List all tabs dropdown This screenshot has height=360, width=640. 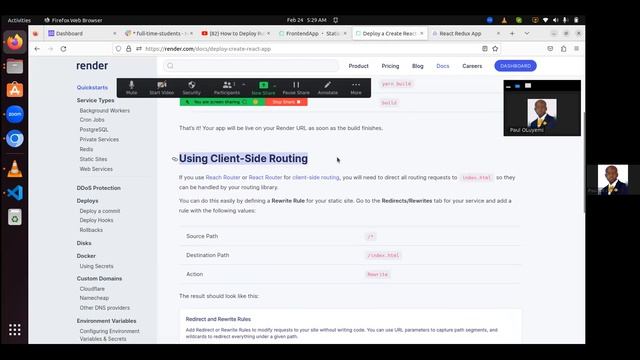(527, 33)
